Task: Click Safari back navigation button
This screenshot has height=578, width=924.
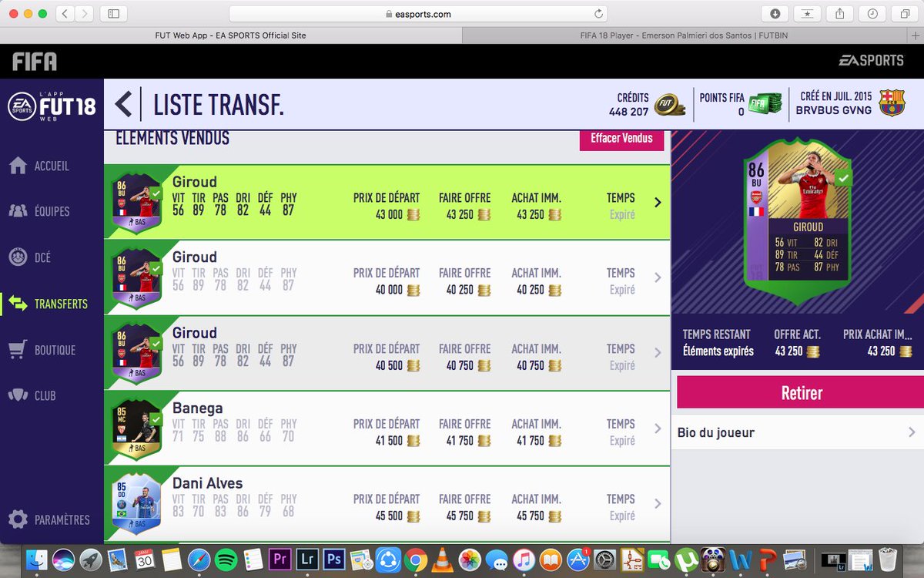Action: click(x=65, y=14)
